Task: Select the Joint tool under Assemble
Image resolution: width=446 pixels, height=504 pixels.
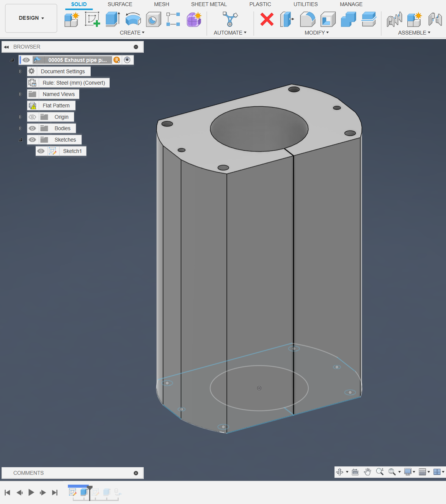Action: coord(394,19)
